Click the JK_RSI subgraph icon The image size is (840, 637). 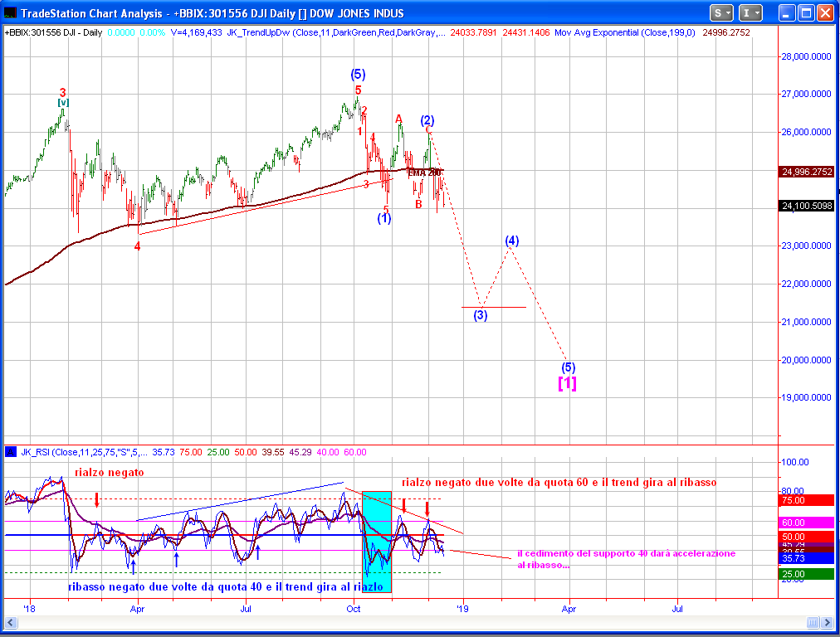[x=11, y=452]
